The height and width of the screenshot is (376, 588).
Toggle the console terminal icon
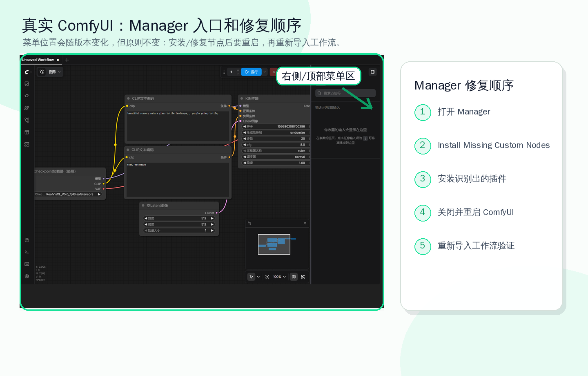coord(27,252)
